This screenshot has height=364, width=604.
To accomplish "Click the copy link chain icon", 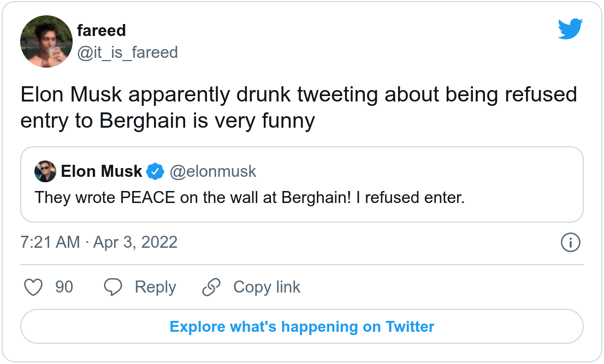I will 211,287.
